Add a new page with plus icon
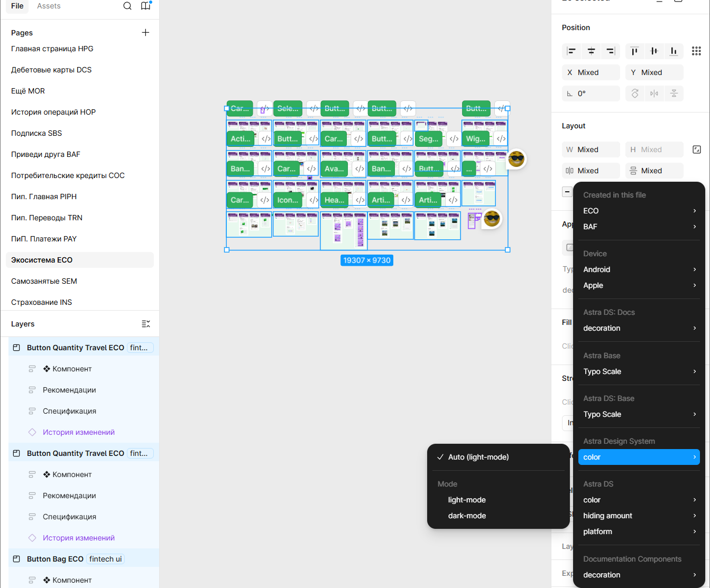 145,33
